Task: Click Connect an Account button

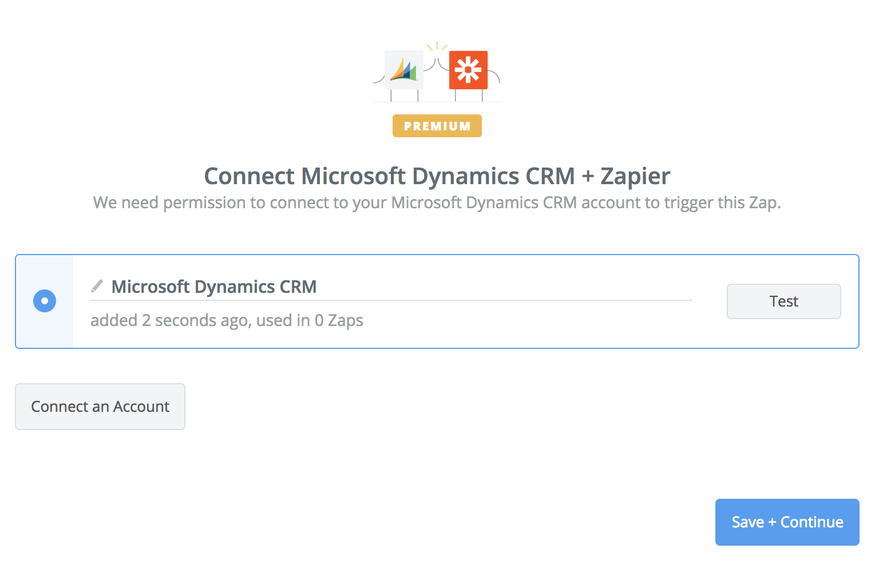Action: click(100, 407)
